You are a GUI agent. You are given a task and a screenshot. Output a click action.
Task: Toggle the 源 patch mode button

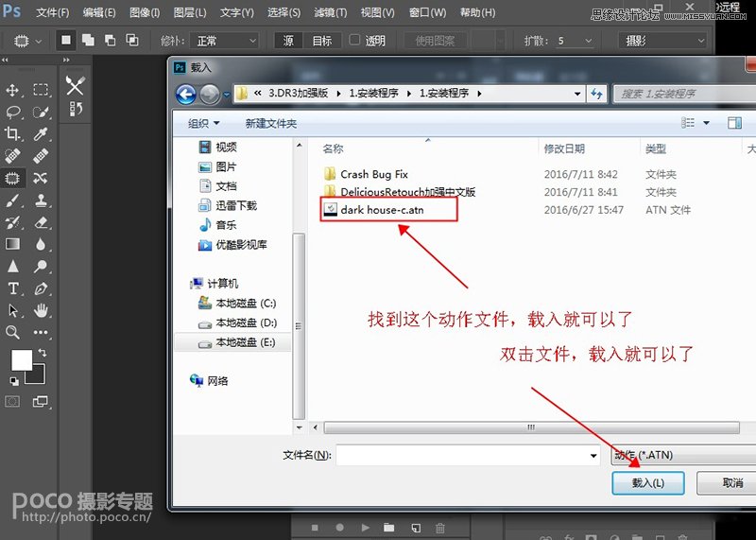point(288,41)
